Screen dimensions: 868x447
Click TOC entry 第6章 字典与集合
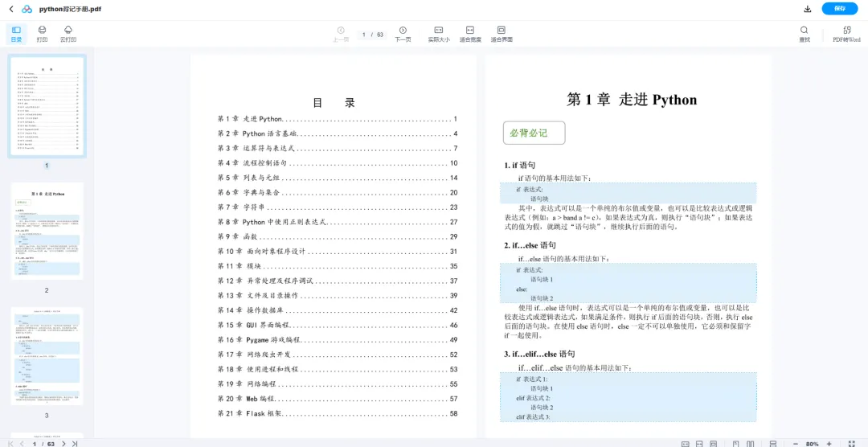pos(338,192)
